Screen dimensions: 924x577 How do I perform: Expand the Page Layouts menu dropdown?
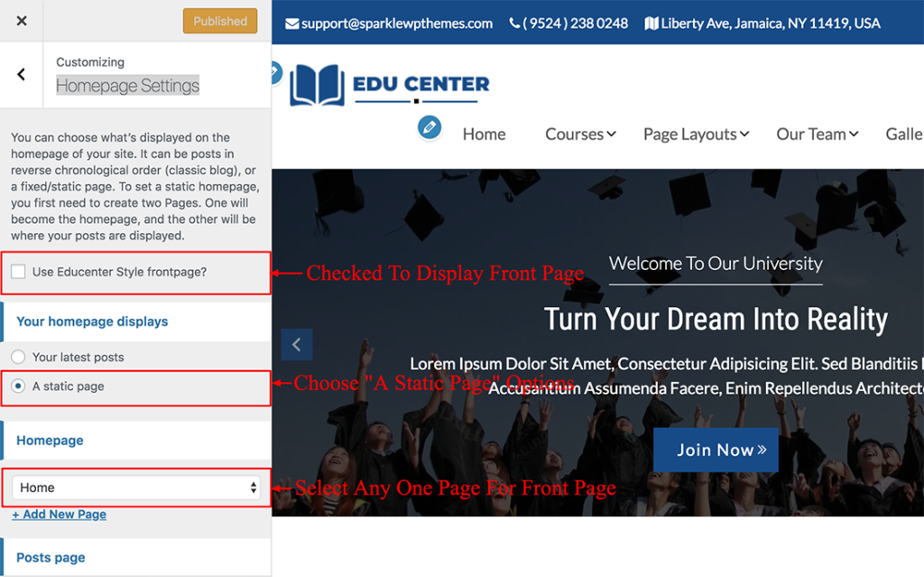click(x=696, y=135)
